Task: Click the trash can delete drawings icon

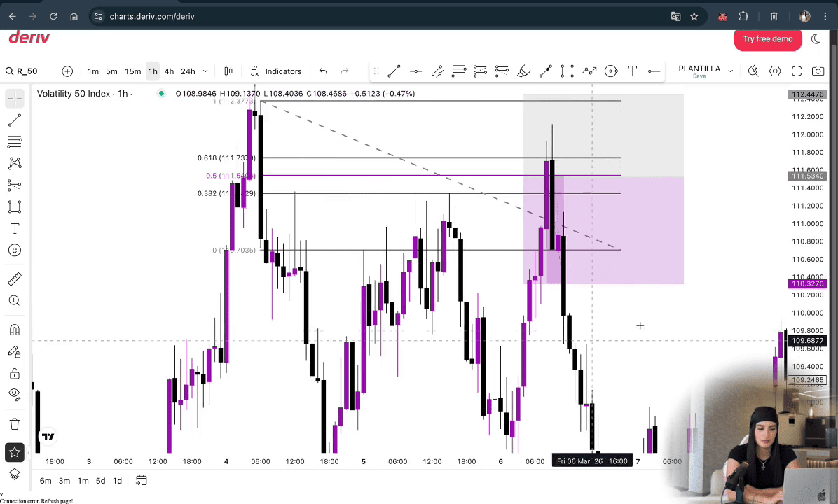Action: pyautogui.click(x=14, y=423)
